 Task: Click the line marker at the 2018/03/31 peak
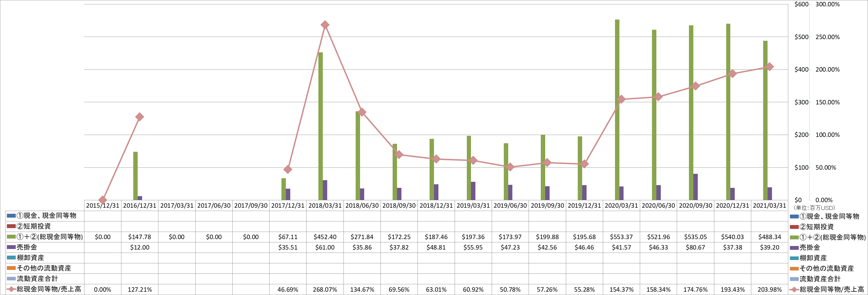coord(325,25)
